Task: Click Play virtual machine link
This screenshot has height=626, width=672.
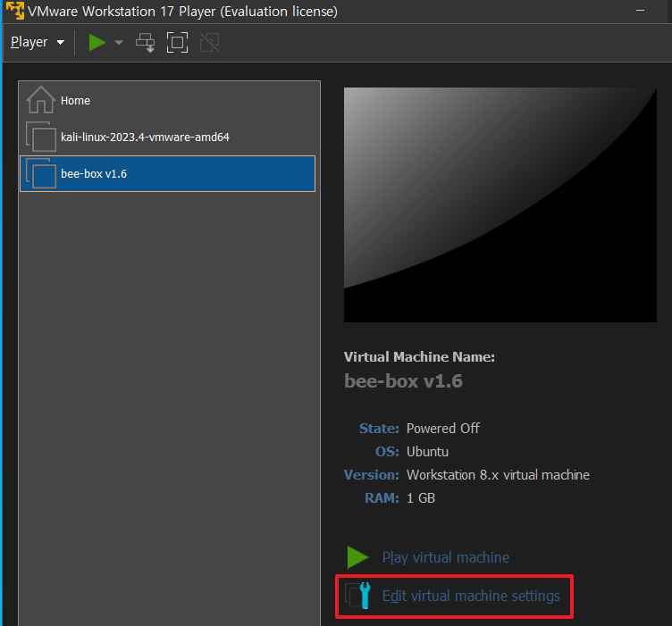Action: [x=445, y=557]
